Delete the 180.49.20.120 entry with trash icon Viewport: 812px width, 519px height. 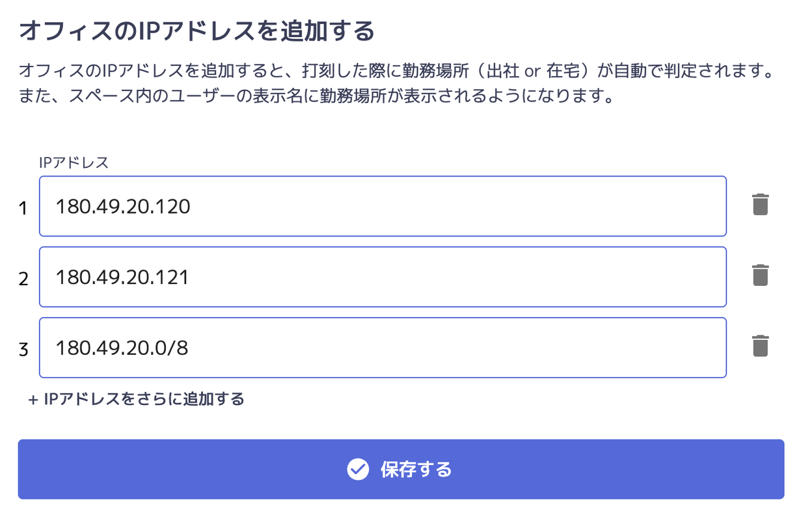coord(760,205)
